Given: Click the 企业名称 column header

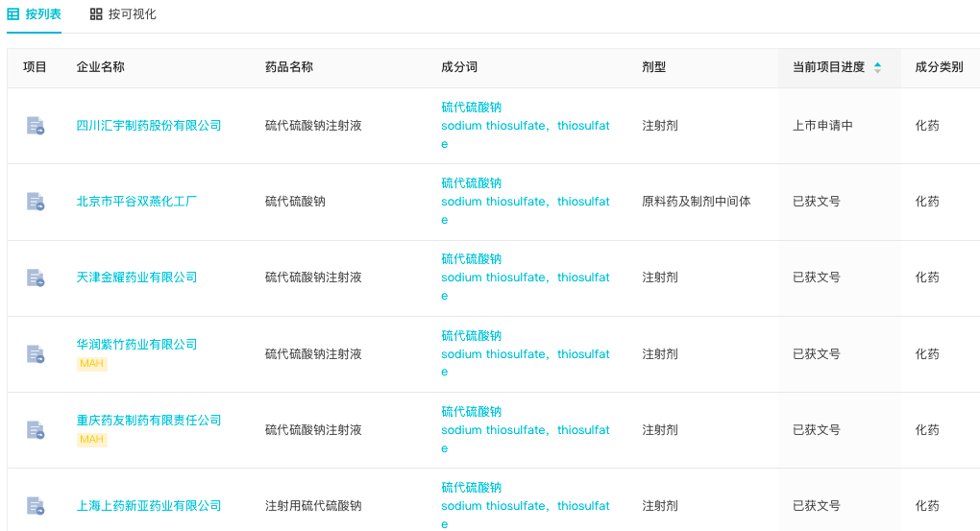Looking at the screenshot, I should (101, 67).
